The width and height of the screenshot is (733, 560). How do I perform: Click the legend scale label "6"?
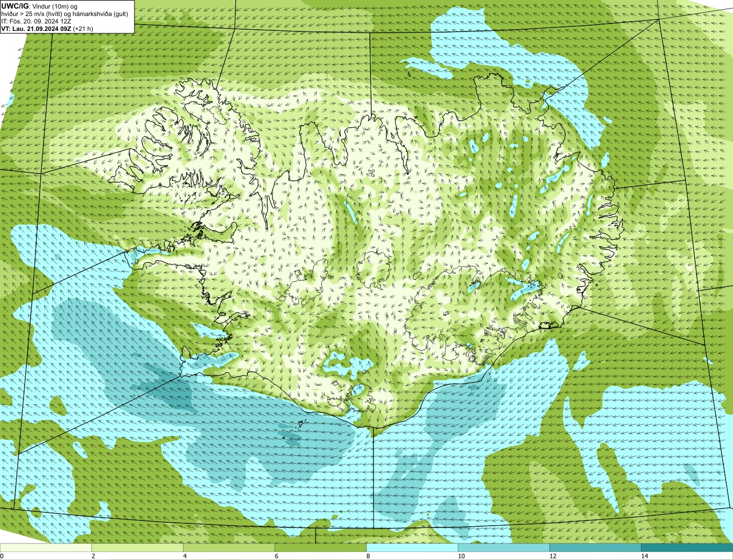[x=276, y=556]
